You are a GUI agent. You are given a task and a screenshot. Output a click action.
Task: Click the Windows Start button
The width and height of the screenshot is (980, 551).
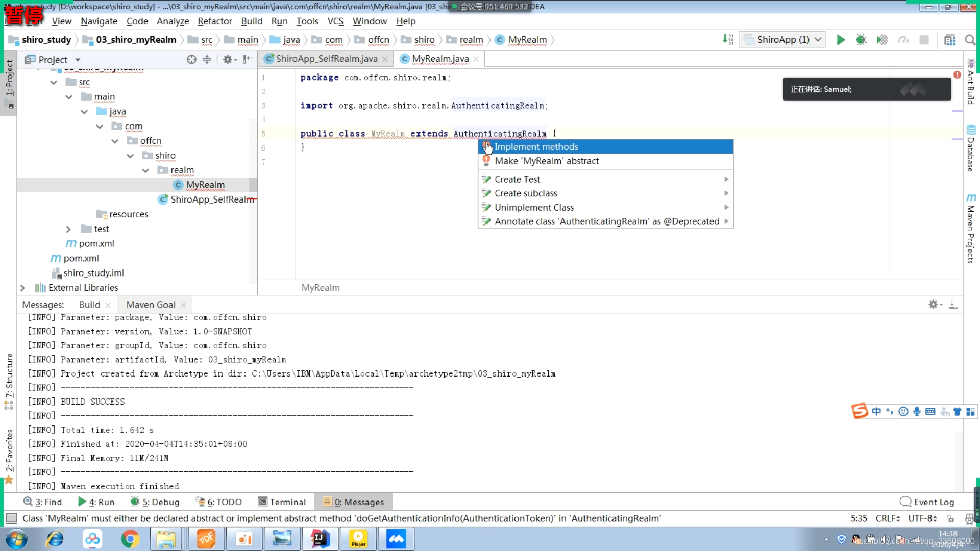click(16, 539)
